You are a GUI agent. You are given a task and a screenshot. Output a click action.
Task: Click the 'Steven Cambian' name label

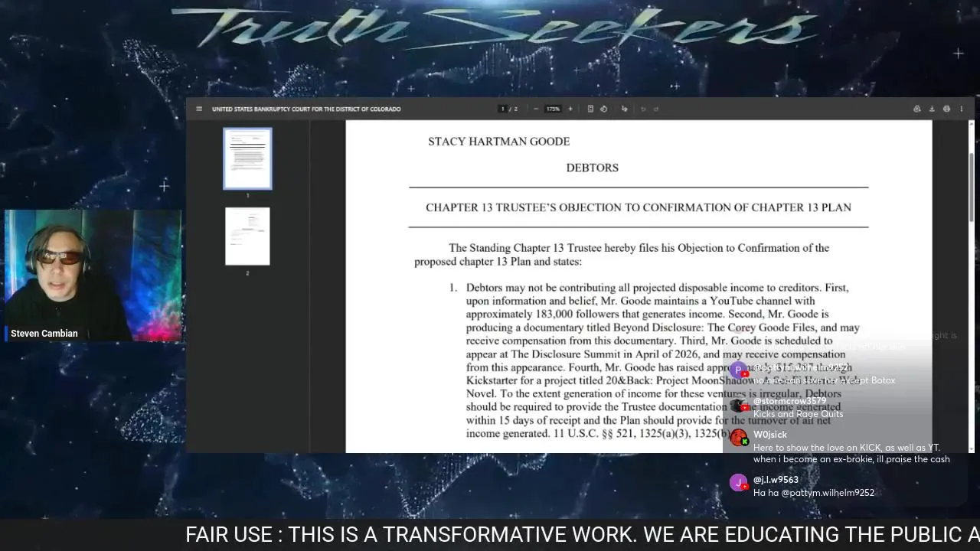coord(44,334)
